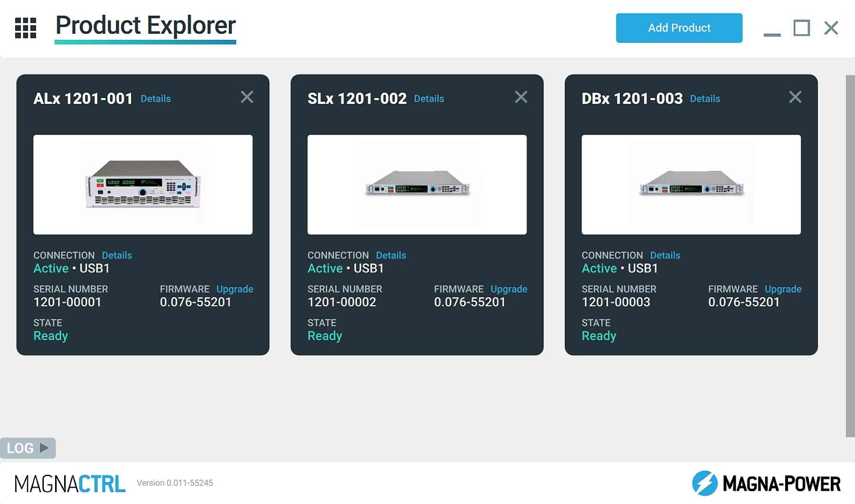Expand the LOG panel
855x504 pixels.
point(28,448)
